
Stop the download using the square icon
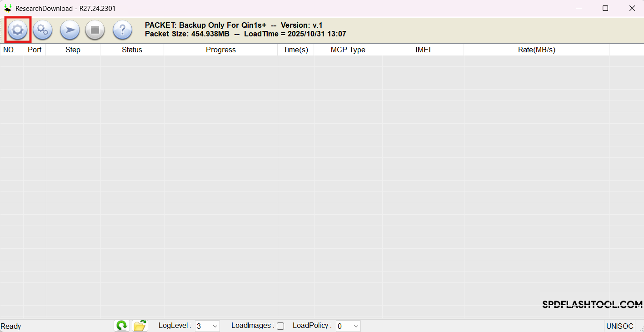pyautogui.click(x=95, y=30)
